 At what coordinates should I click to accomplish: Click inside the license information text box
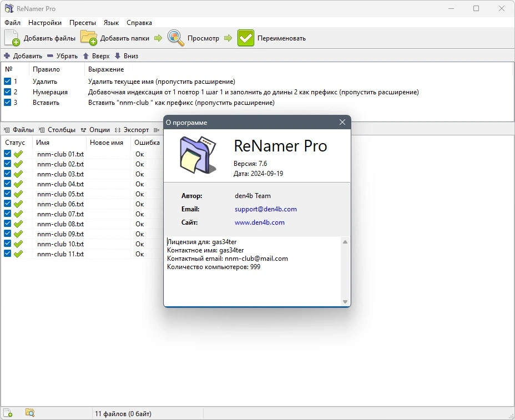tap(253, 271)
